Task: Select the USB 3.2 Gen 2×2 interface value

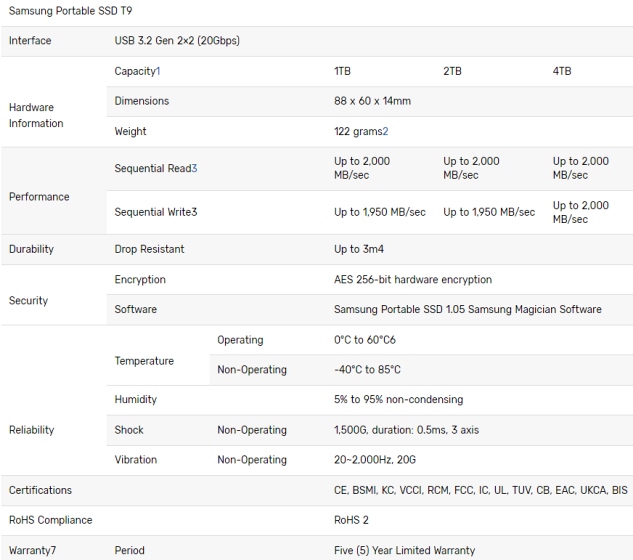Action: point(176,41)
